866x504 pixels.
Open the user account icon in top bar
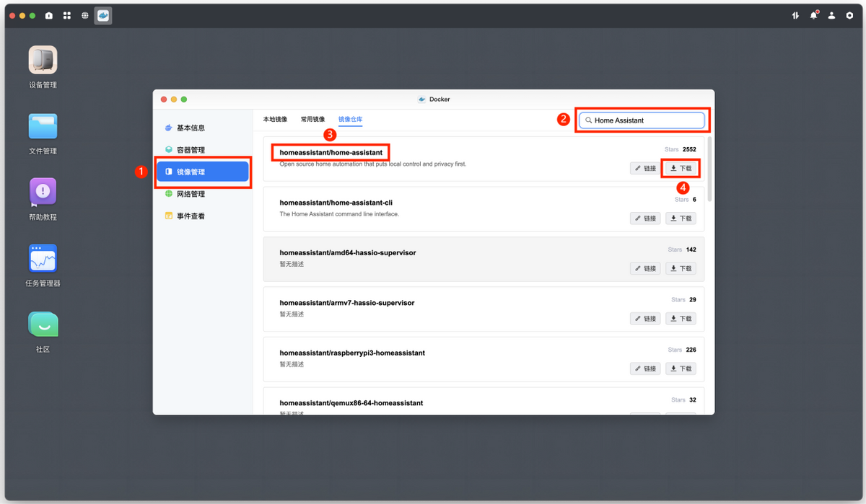(831, 15)
